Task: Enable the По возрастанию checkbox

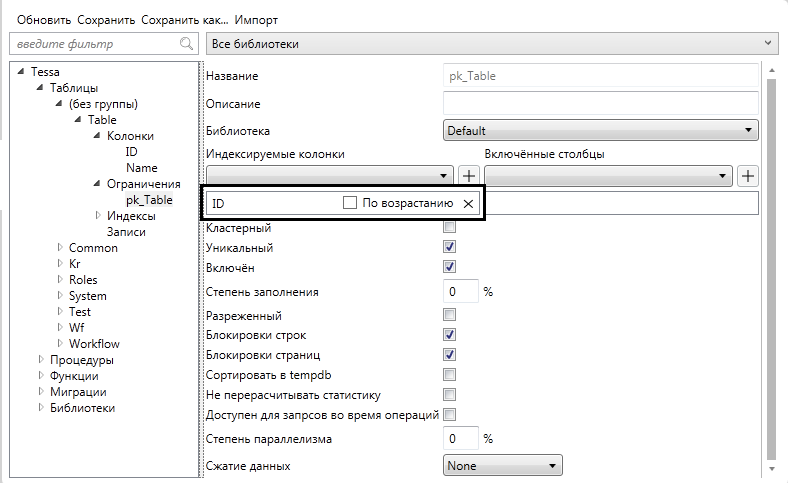Action: tap(350, 203)
